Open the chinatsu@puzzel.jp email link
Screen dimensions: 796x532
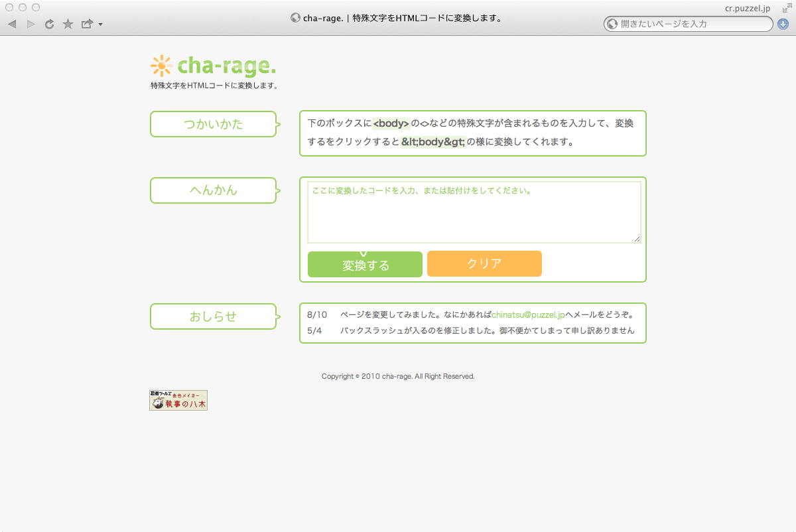point(528,315)
